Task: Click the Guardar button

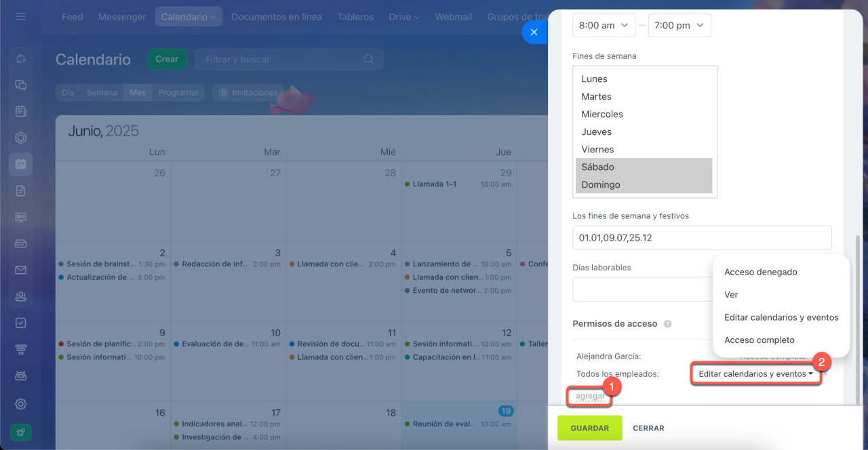Action: click(589, 428)
